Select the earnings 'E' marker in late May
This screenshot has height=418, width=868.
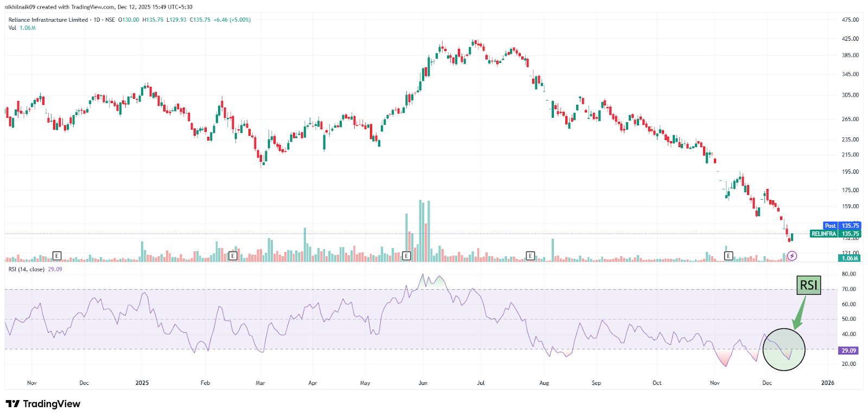pyautogui.click(x=406, y=256)
